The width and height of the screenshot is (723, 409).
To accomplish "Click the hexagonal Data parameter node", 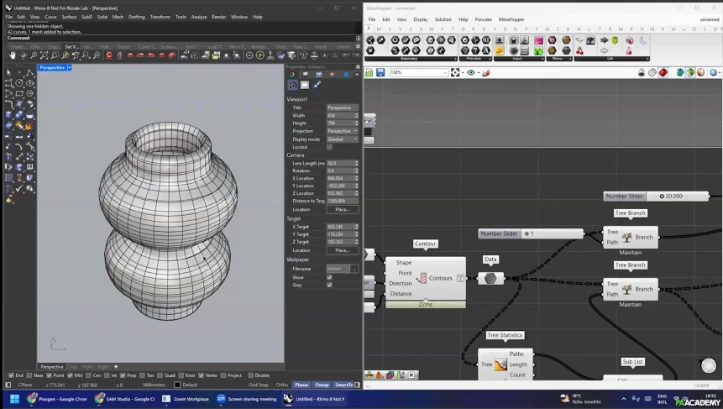I will pyautogui.click(x=491, y=278).
